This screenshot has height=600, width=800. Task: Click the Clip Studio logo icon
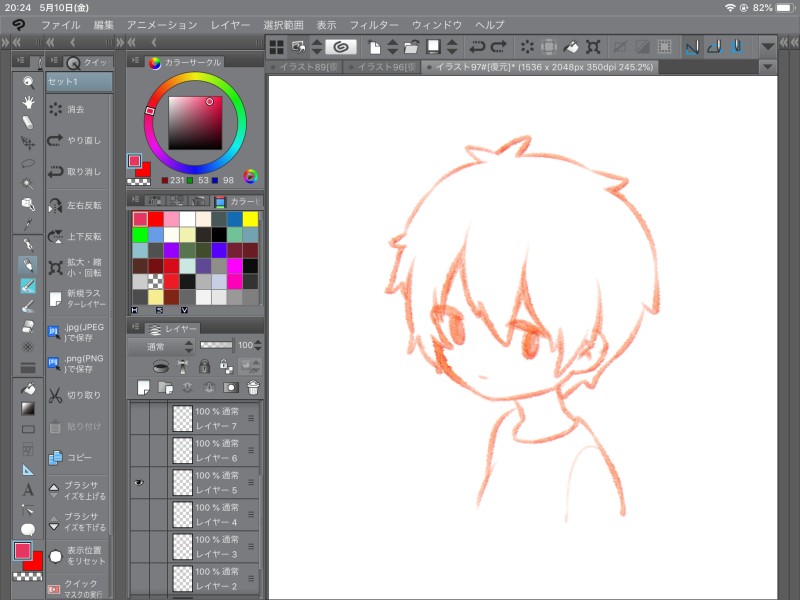18,24
